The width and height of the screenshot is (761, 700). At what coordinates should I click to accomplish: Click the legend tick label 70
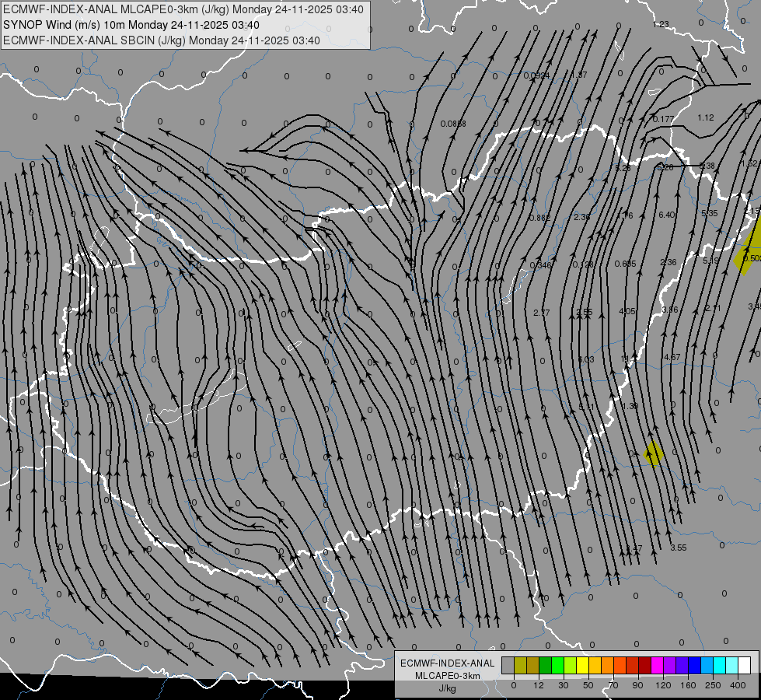(613, 685)
